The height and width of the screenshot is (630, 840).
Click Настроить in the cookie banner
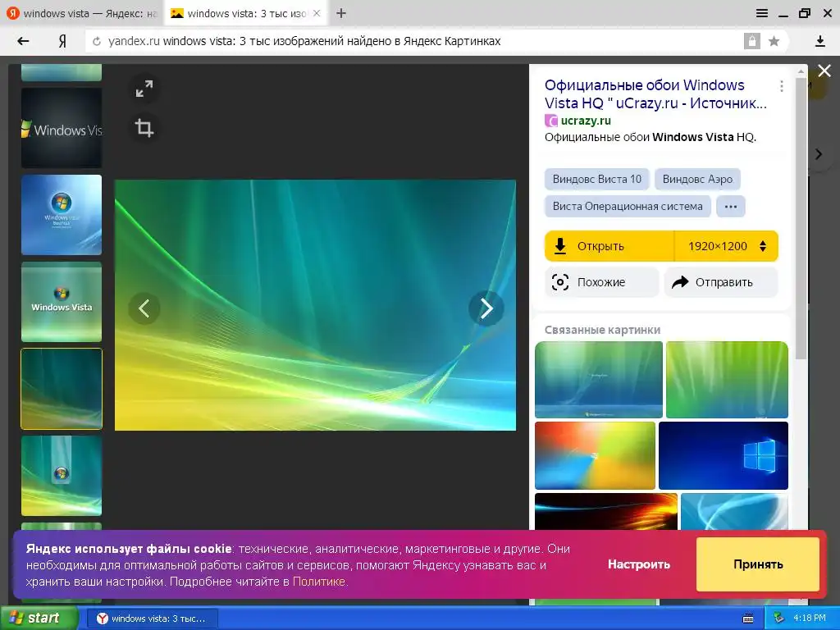638,564
